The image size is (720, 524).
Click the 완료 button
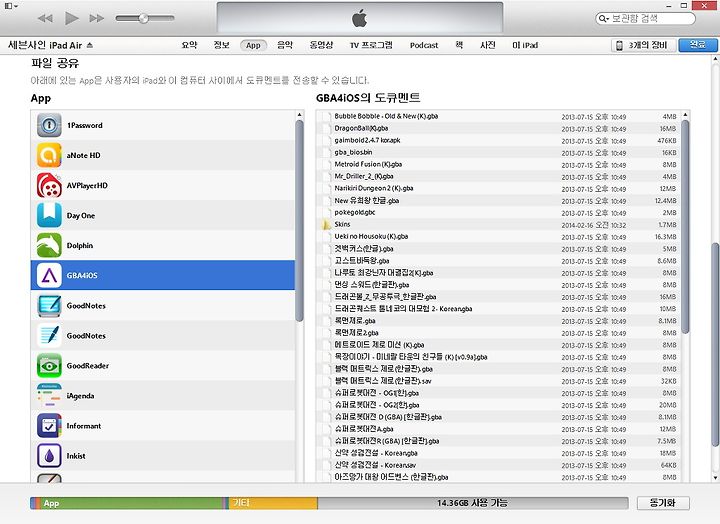click(x=698, y=45)
